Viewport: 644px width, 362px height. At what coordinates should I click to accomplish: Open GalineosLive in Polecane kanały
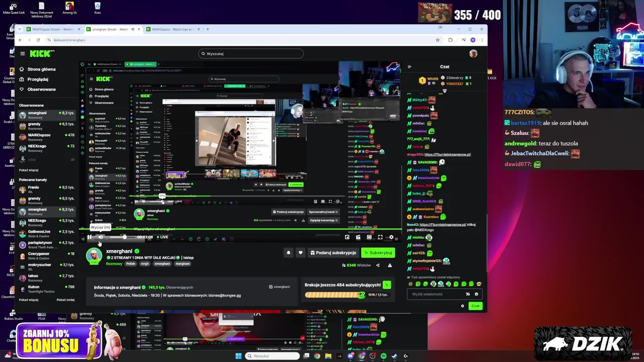pos(47,234)
